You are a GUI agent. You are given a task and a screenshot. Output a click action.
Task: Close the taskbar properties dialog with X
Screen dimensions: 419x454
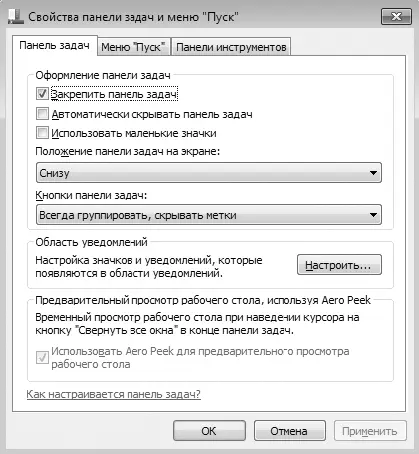396,16
